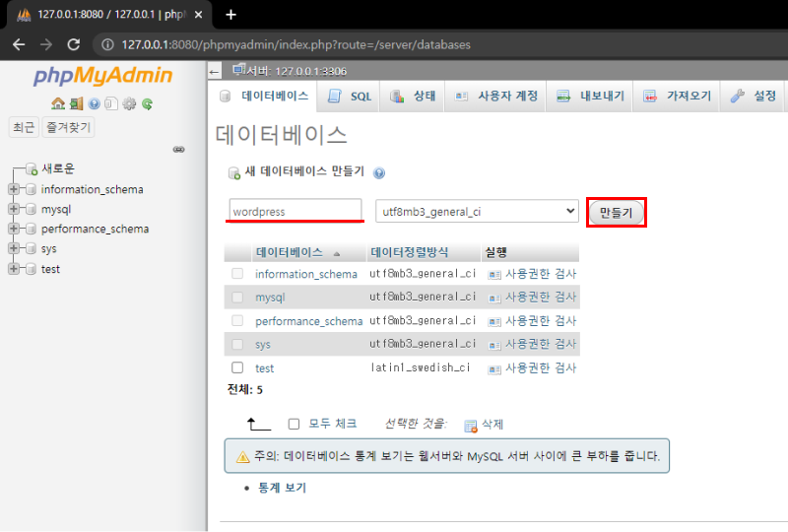
Task: Reload navigation panel with green refresh icon
Action: (147, 103)
